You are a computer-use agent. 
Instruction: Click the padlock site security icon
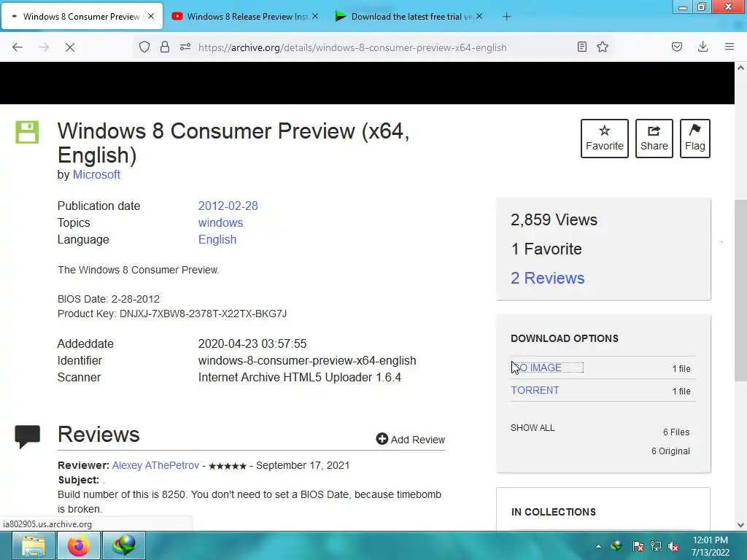click(x=165, y=47)
